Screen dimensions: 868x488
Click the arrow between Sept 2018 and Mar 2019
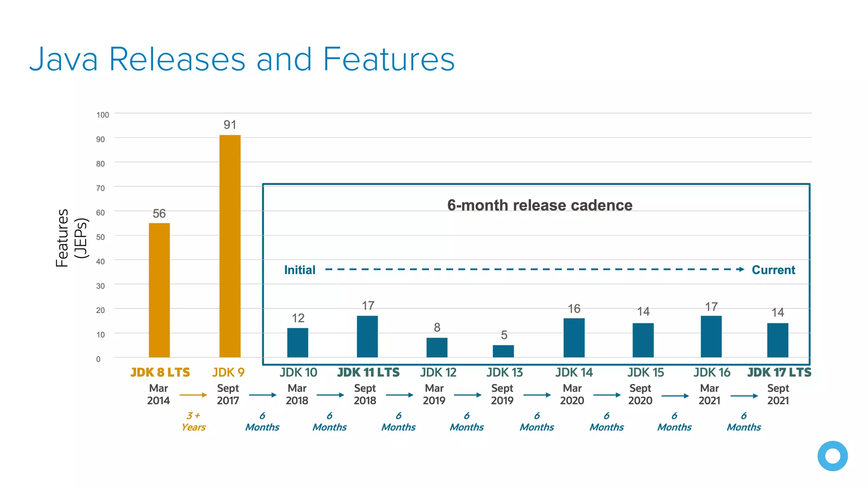[x=400, y=395]
